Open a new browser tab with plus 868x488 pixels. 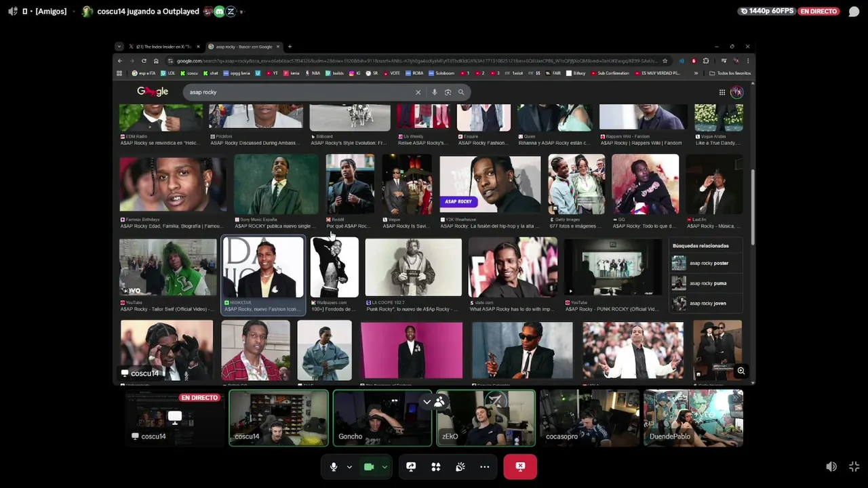[x=290, y=47]
